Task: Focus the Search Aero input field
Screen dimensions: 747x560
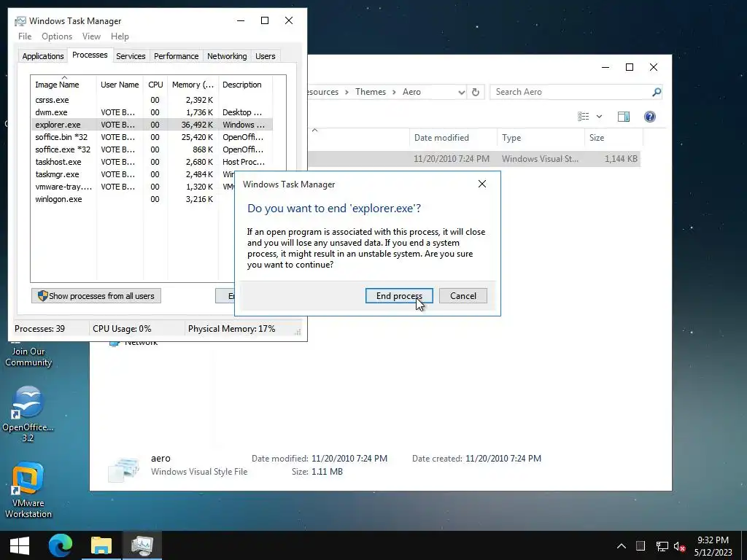Action: point(570,92)
